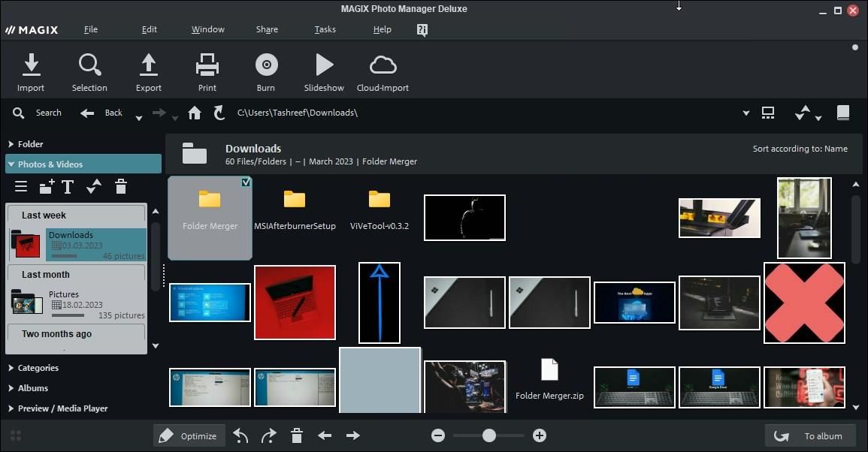The height and width of the screenshot is (452, 868).
Task: Select the ViVeTool-v0.3.2 folder
Action: point(380,210)
